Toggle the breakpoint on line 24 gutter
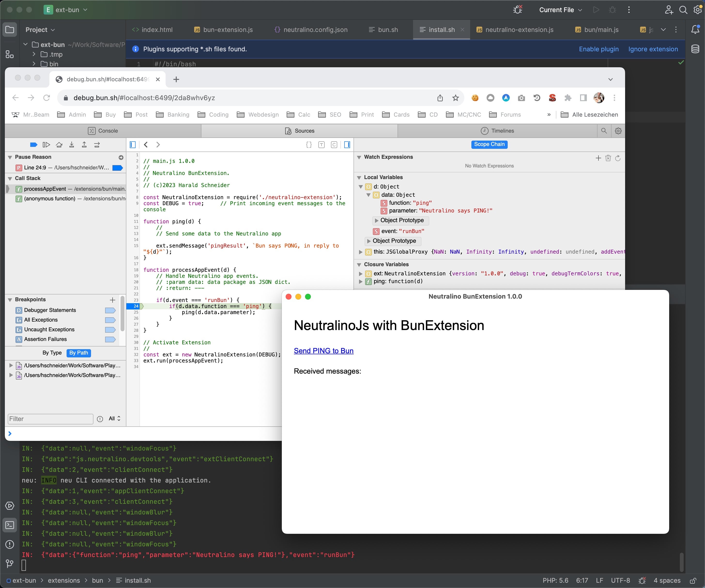Image resolution: width=705 pixels, height=588 pixels. tap(134, 306)
